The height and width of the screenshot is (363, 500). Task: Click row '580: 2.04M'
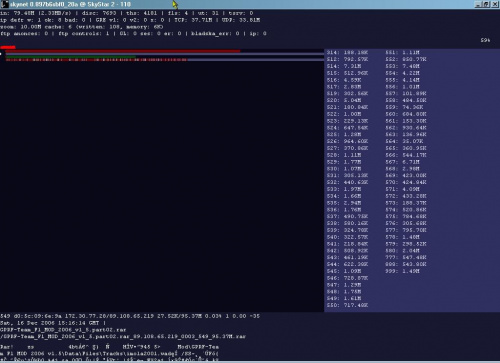402,251
